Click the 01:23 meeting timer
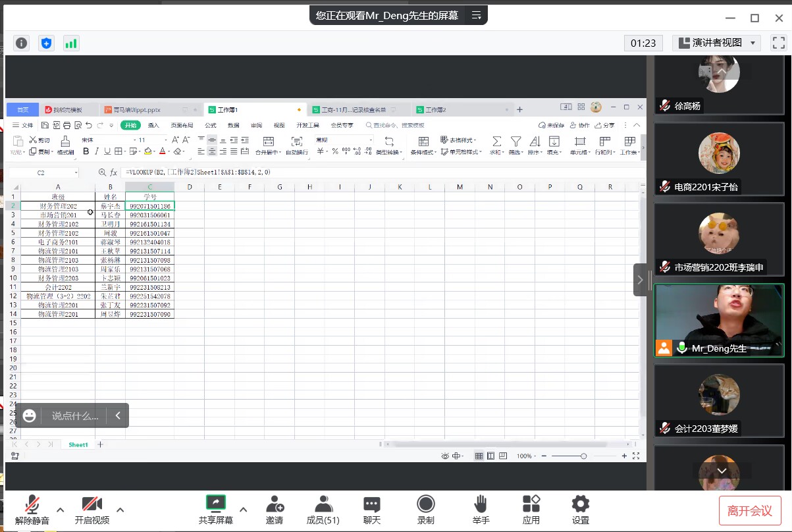The image size is (792, 532). tap(643, 43)
